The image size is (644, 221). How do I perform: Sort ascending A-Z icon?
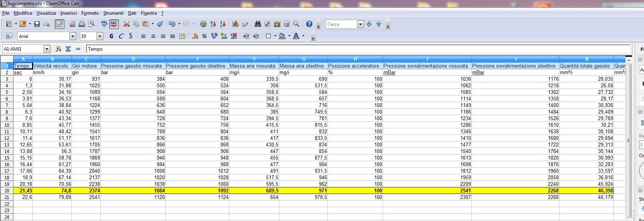(x=213, y=24)
